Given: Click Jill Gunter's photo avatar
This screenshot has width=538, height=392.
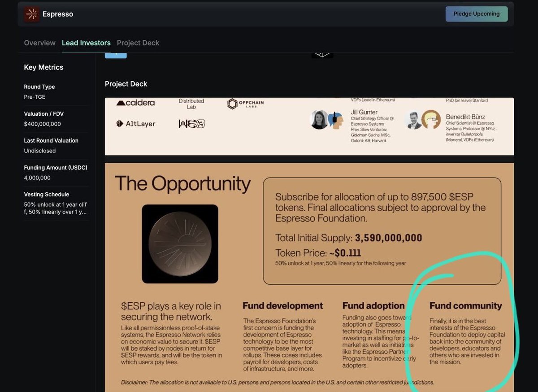Looking at the screenshot, I should click(x=320, y=120).
